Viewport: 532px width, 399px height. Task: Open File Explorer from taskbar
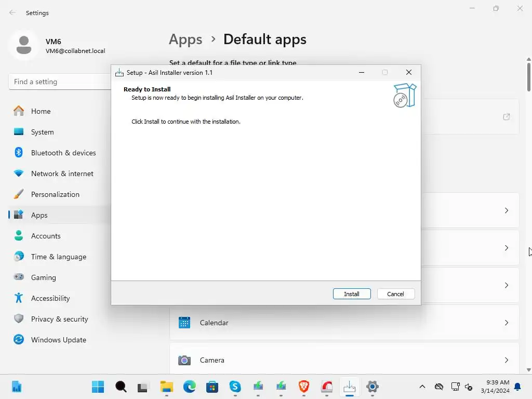click(167, 387)
